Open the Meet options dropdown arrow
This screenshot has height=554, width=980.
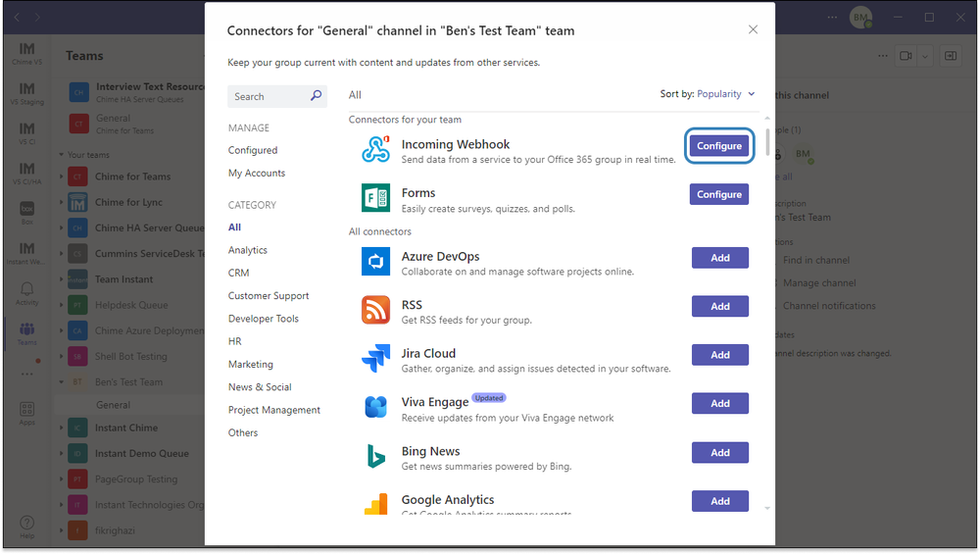pos(925,56)
